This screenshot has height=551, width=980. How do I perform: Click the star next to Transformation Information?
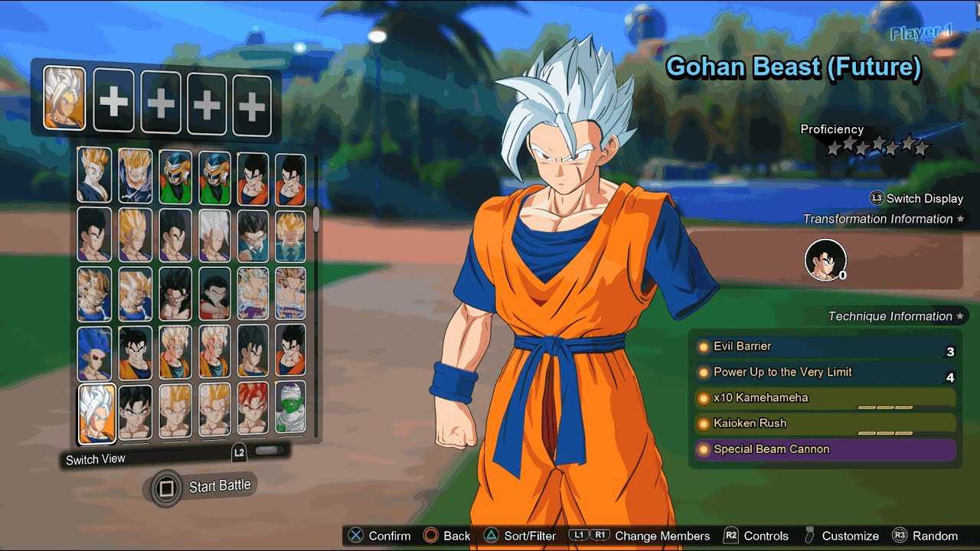(x=961, y=219)
